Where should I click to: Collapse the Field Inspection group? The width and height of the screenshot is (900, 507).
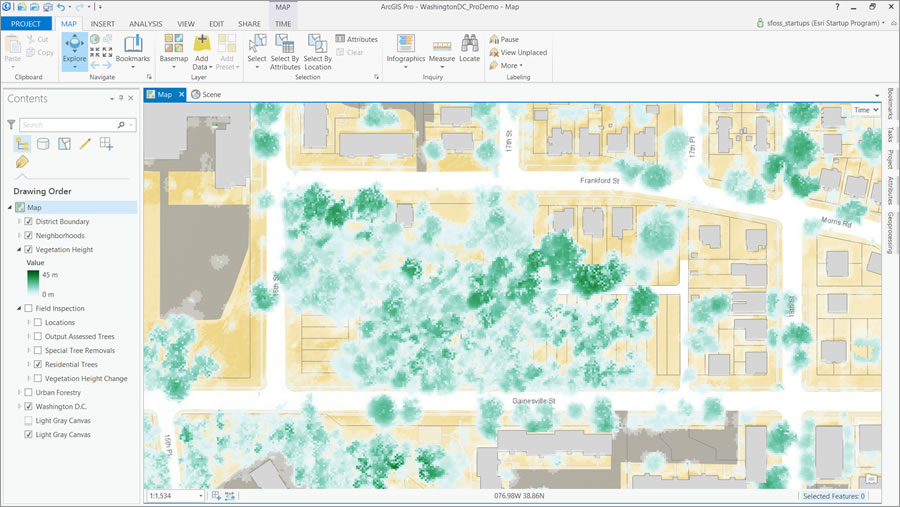[x=19, y=308]
